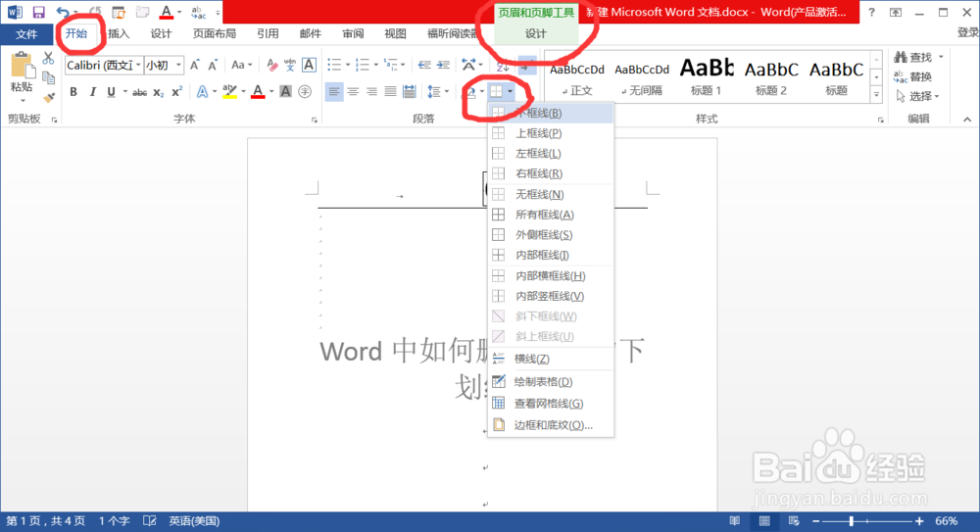Screen dimensions: 980x532
Task: Click the zoom in plus icon
Action: point(919,521)
